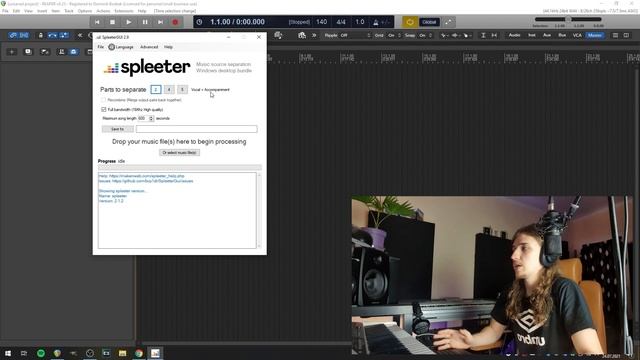Click the log box vertical scrollbar
The height and width of the screenshot is (360, 640).
tap(259, 210)
